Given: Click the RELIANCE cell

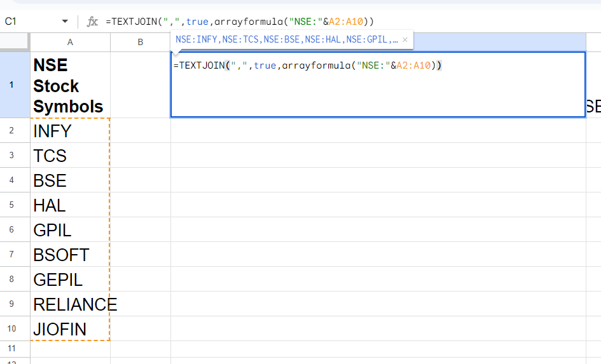Looking at the screenshot, I should (x=70, y=304).
